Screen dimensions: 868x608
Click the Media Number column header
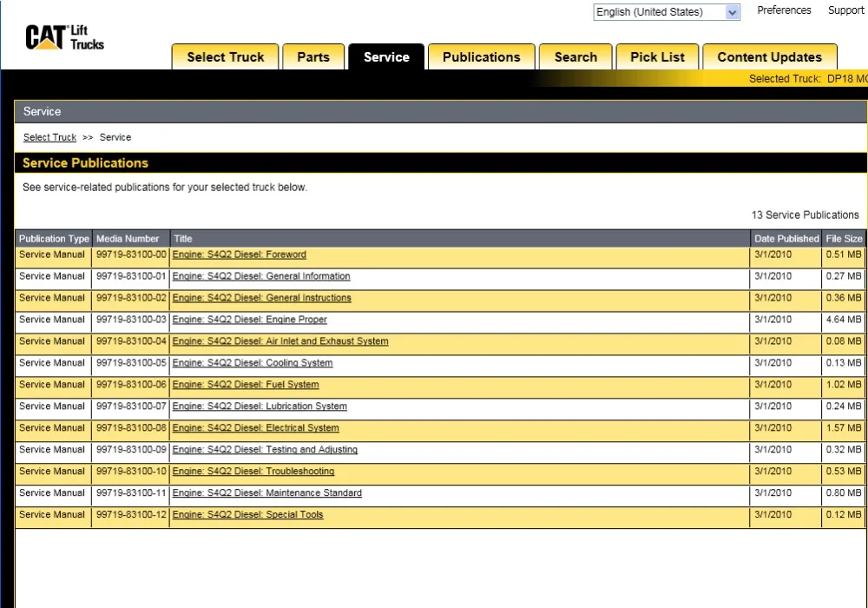[x=131, y=239]
